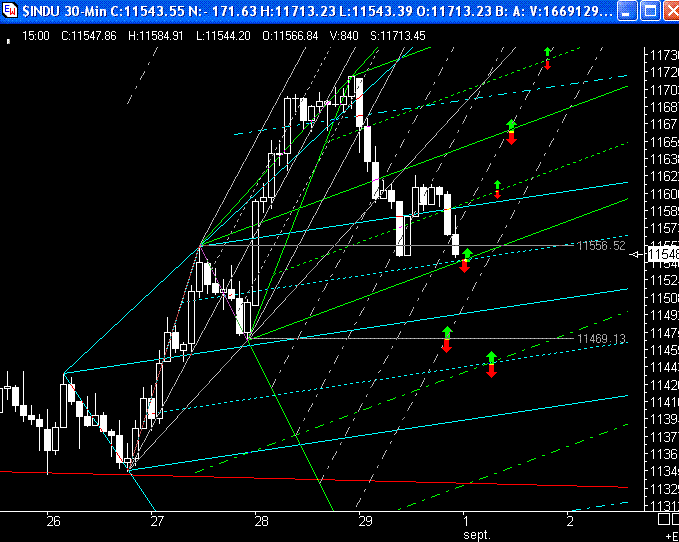679x542 pixels.
Task: Select the sept. month label on axis
Action: (477, 534)
